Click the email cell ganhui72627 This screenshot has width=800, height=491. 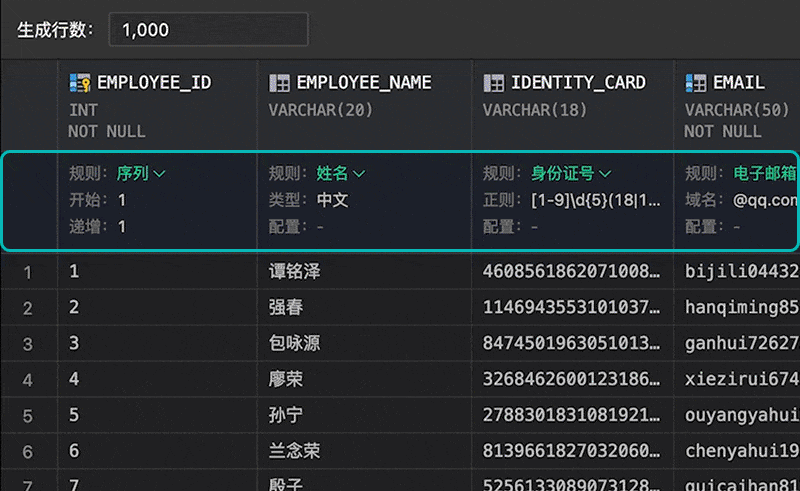click(737, 343)
